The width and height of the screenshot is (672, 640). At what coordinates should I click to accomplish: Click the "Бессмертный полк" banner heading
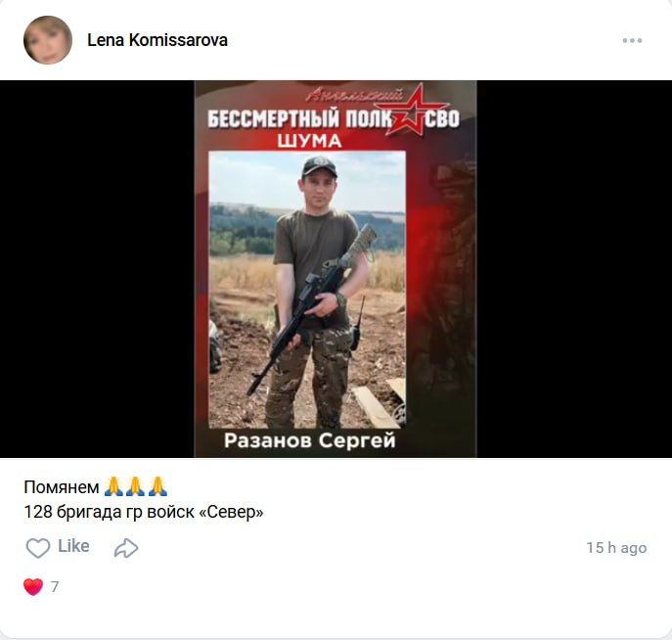click(x=299, y=119)
